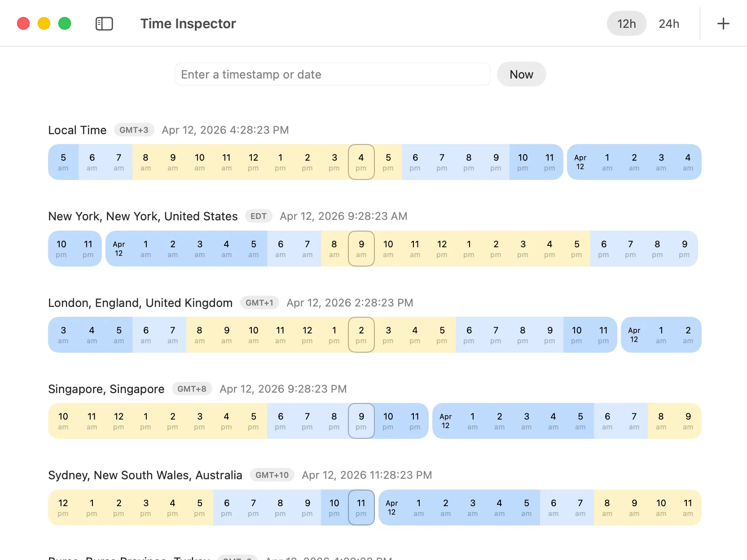
Task: Click the GMT+8 badge beside Singapore
Action: pos(192,389)
